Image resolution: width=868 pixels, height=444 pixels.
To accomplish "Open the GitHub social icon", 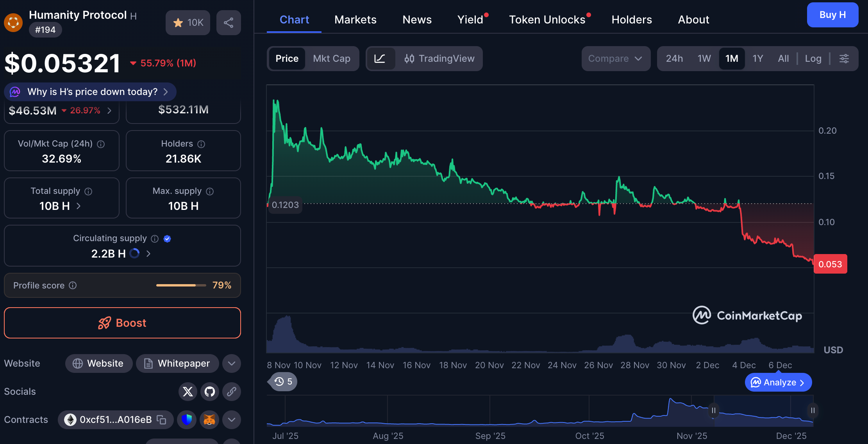I will tap(210, 392).
